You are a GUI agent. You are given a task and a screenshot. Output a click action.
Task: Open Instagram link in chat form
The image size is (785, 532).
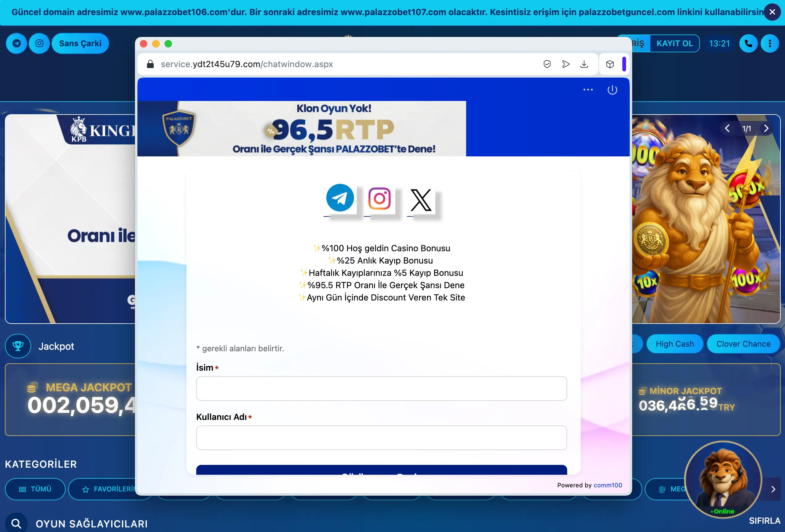[x=379, y=199]
